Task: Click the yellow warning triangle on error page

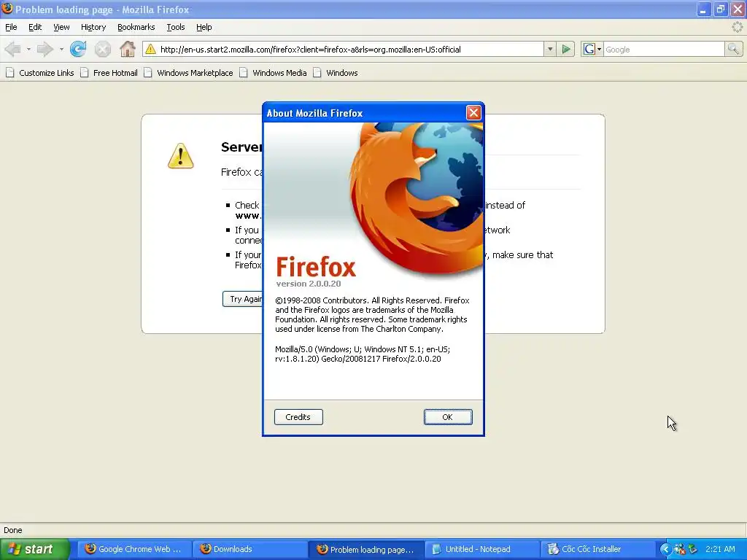Action: coord(181,156)
